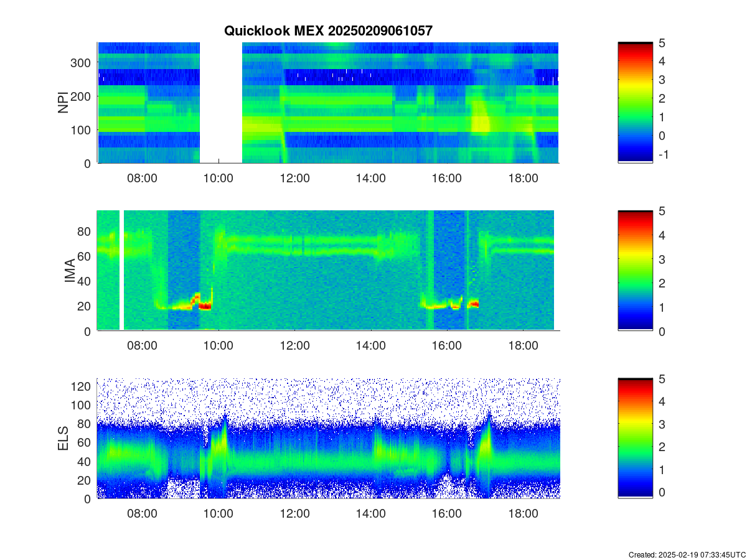Click the "10:00" tick below the NPI plot
Screen dimensions: 747x560
pyautogui.click(x=218, y=178)
